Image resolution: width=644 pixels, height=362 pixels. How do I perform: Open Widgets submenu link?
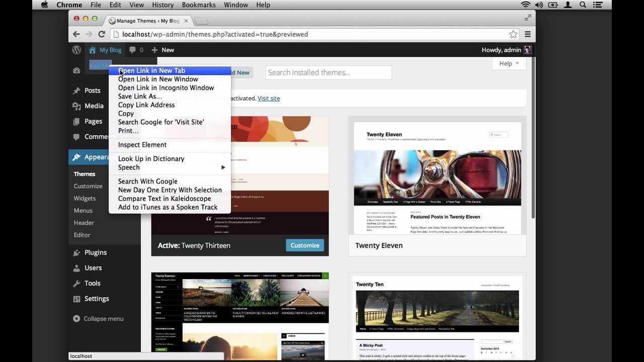(x=85, y=198)
